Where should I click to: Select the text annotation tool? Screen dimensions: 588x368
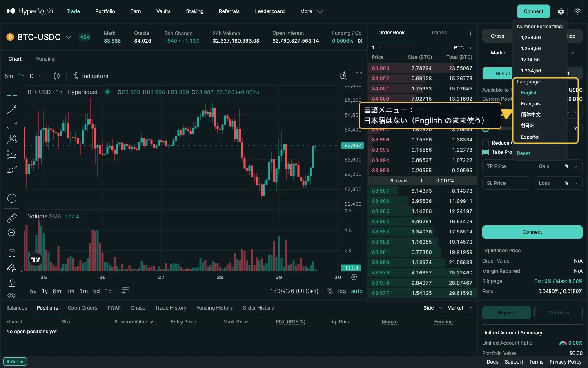[x=12, y=184]
